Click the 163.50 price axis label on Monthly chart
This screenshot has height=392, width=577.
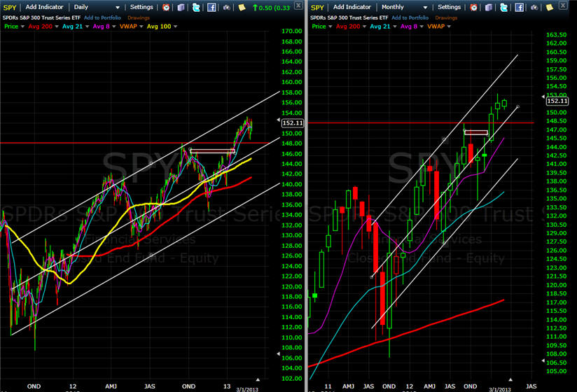(557, 34)
